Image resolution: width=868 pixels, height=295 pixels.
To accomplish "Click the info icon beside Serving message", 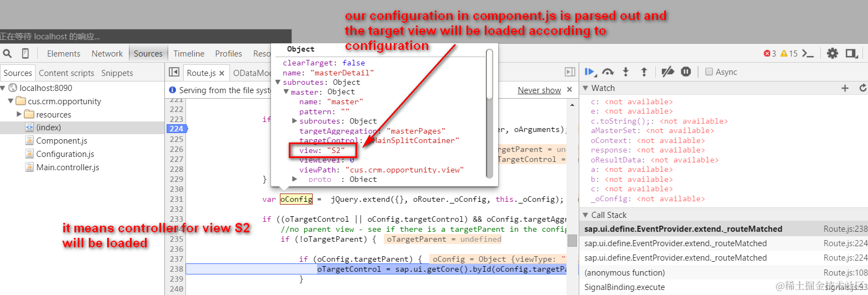I will click(172, 90).
